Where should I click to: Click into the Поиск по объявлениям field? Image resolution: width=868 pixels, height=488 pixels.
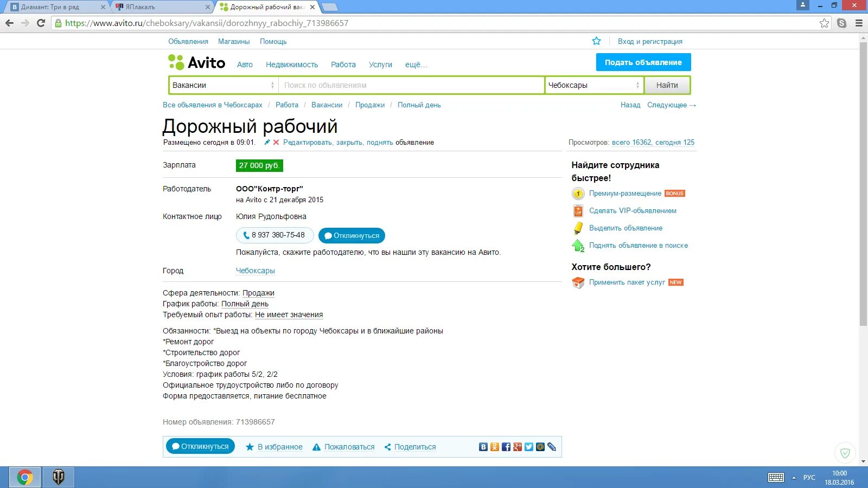click(411, 85)
